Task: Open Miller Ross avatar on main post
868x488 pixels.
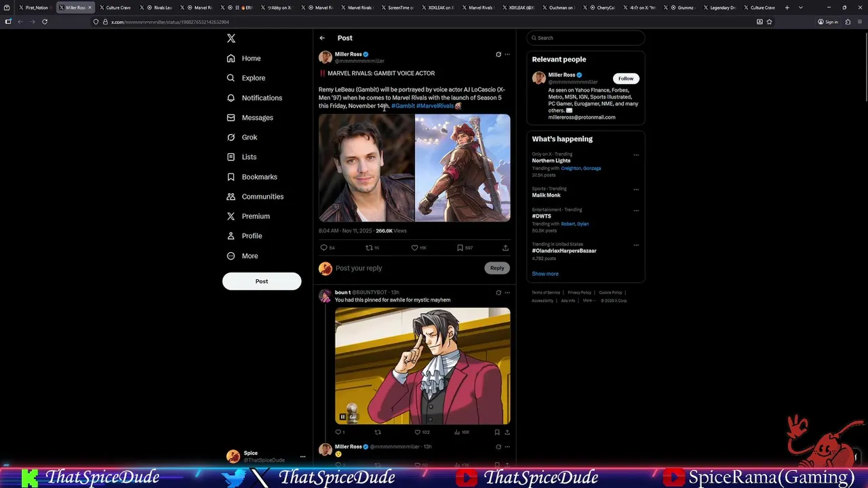Action: point(325,58)
